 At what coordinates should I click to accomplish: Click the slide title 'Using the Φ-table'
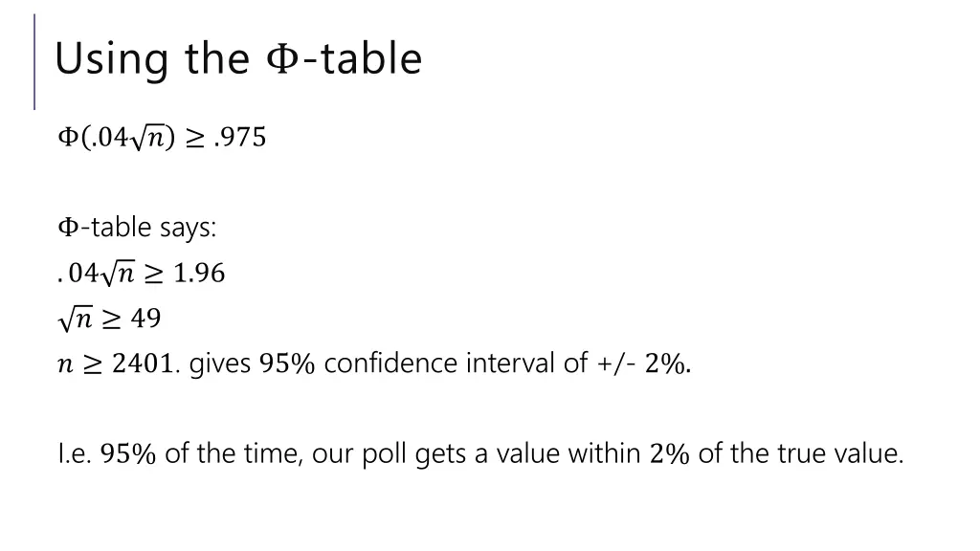coord(238,58)
